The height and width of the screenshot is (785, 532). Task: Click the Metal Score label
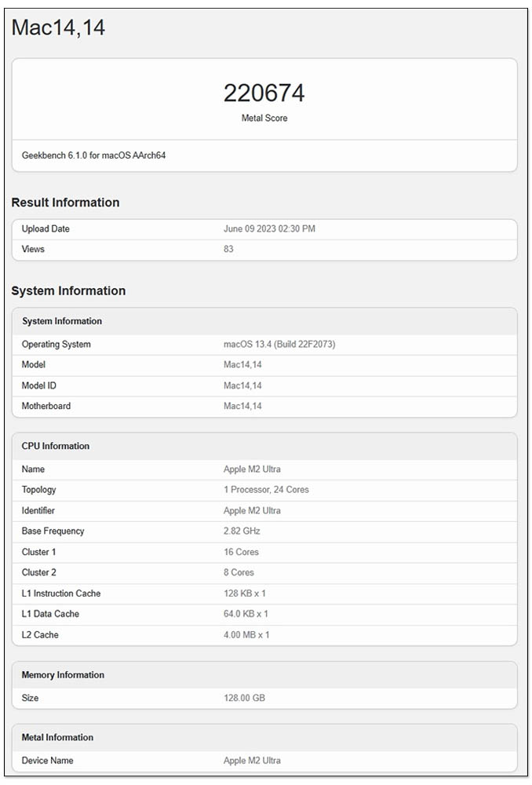coord(264,119)
